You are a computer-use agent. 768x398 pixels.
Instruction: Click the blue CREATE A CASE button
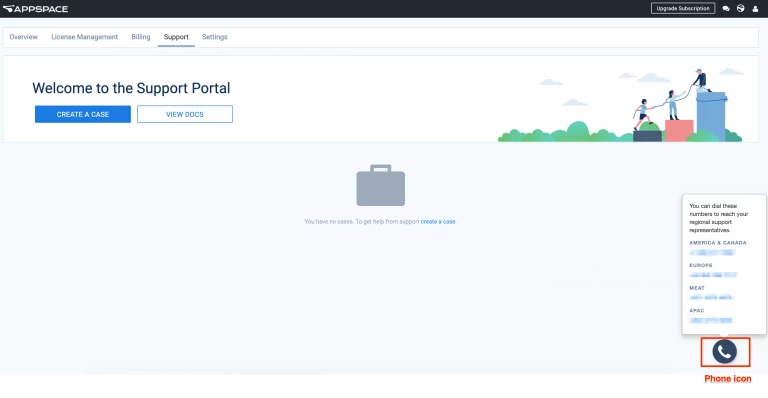pyautogui.click(x=83, y=114)
